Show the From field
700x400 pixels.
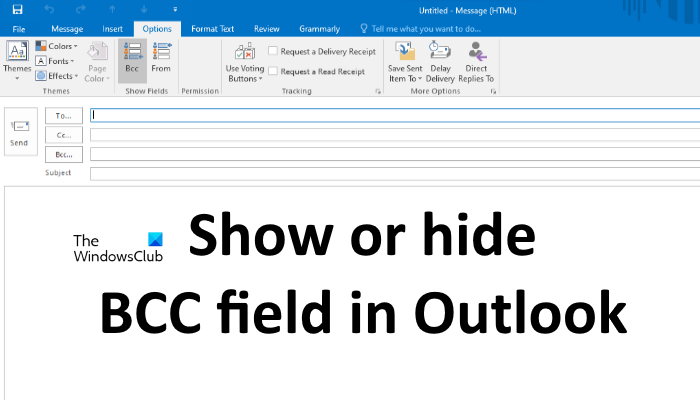[161, 58]
